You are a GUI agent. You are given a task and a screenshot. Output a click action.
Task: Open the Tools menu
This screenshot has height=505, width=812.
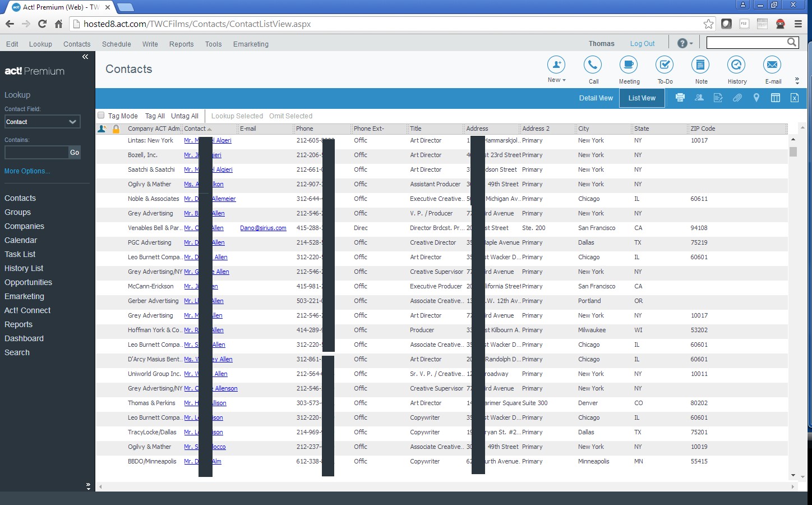[213, 44]
